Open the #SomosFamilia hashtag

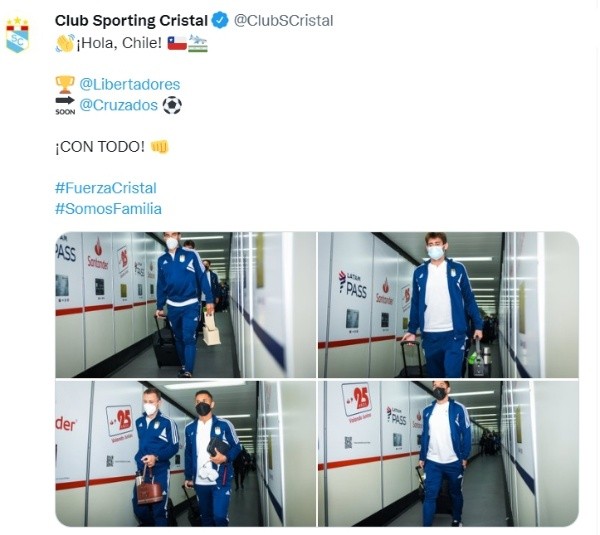point(108,209)
